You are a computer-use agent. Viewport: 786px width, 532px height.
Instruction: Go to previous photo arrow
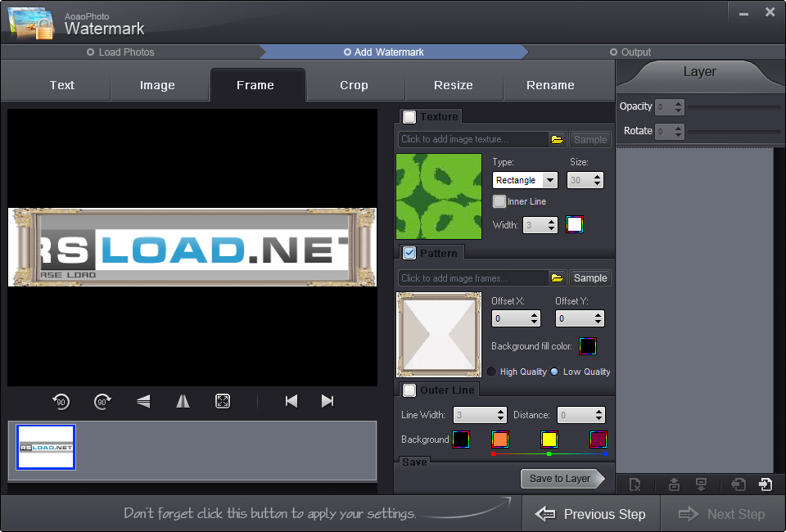(291, 401)
